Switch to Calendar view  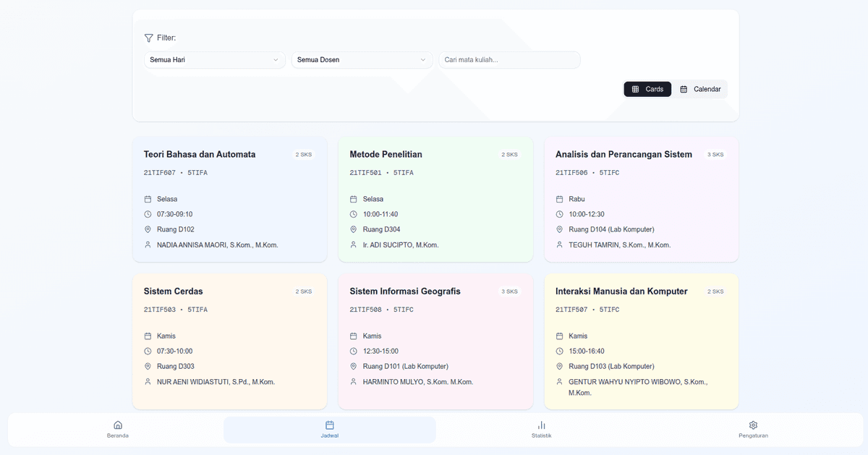coord(700,89)
